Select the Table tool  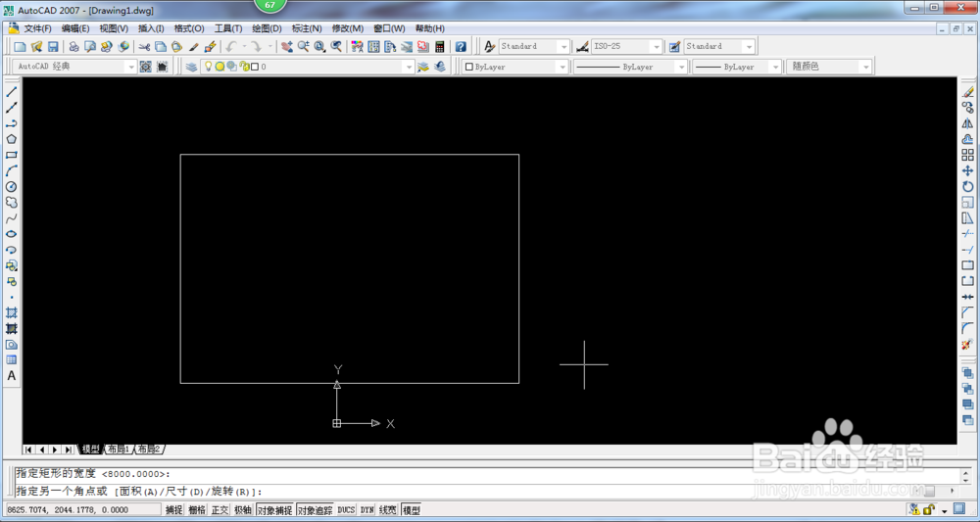coord(11,360)
